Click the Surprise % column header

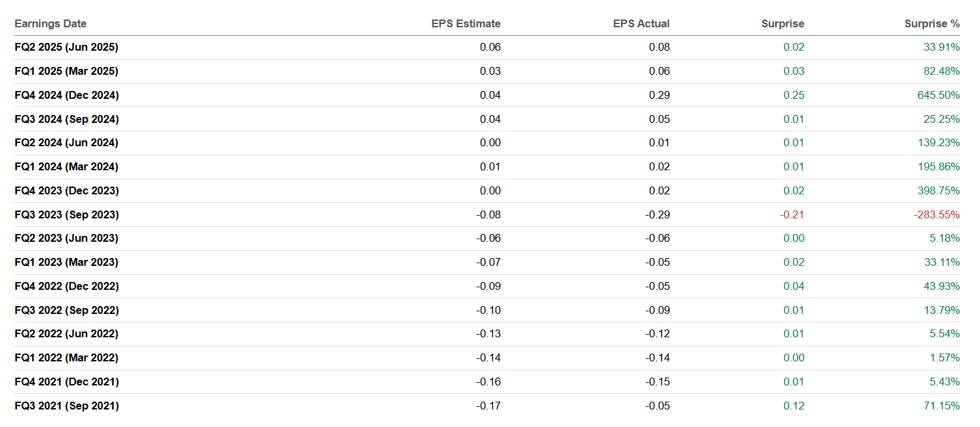931,23
